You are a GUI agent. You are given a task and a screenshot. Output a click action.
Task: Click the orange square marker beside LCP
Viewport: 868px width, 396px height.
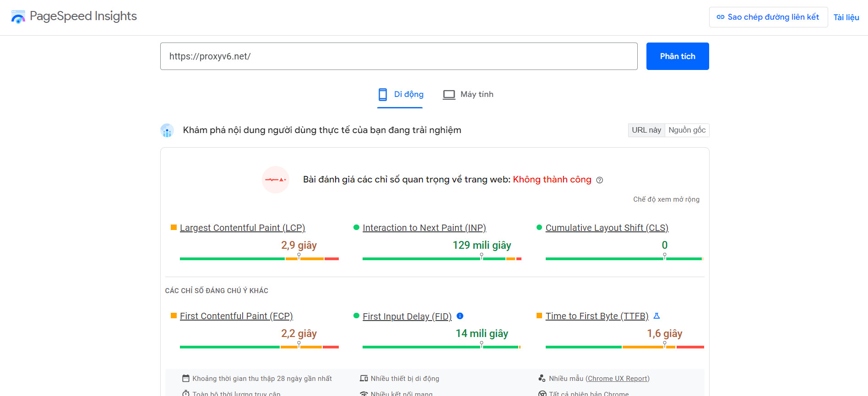pyautogui.click(x=174, y=227)
